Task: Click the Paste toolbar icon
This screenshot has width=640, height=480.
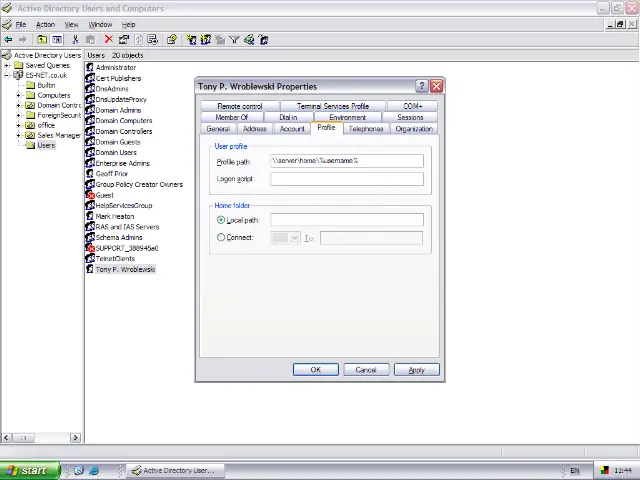Action: coord(90,40)
